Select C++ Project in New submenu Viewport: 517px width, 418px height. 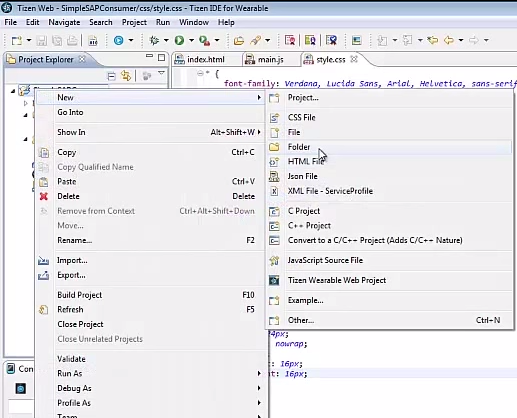pos(389,226)
